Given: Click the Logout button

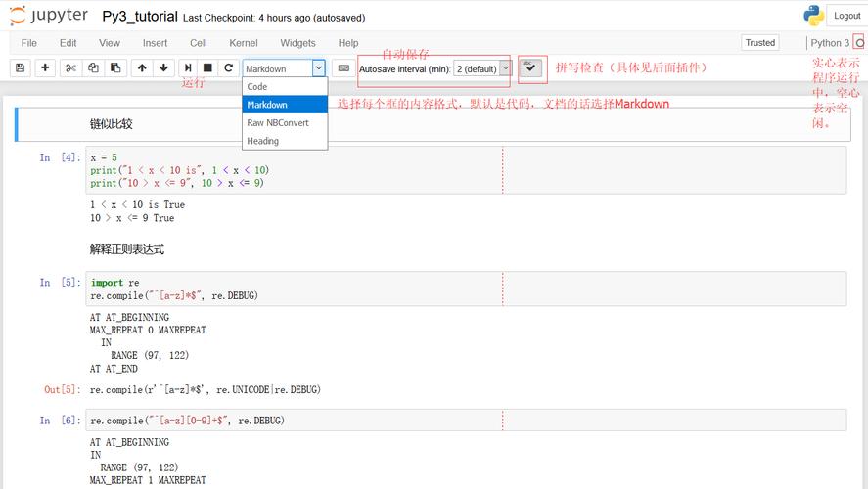Looking at the screenshot, I should point(846,16).
